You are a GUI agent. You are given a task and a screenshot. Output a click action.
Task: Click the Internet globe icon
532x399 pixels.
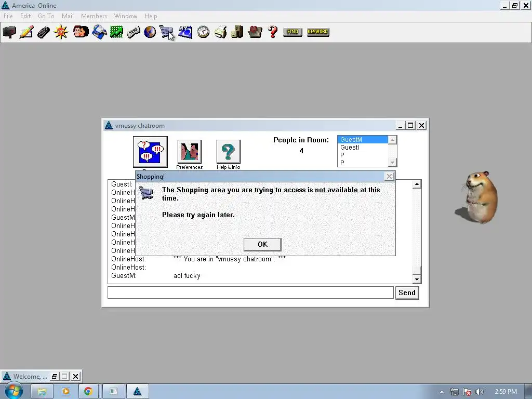pos(150,32)
